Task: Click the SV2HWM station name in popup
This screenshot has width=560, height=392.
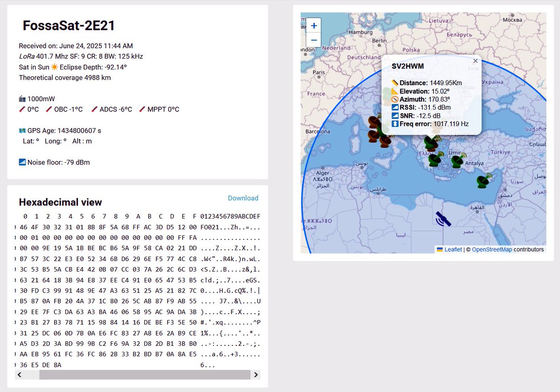Action: tap(407, 66)
